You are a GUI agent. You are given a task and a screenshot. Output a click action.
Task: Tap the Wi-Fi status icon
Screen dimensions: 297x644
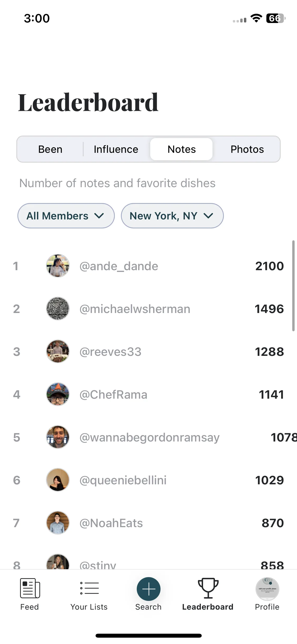pyautogui.click(x=256, y=18)
